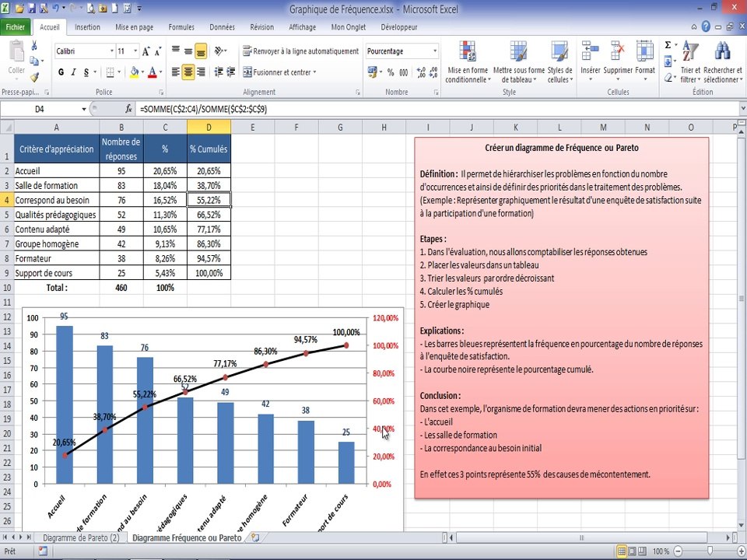Toggle Renvoyer à la ligne automatiquement
The image size is (747, 560).
click(x=300, y=51)
